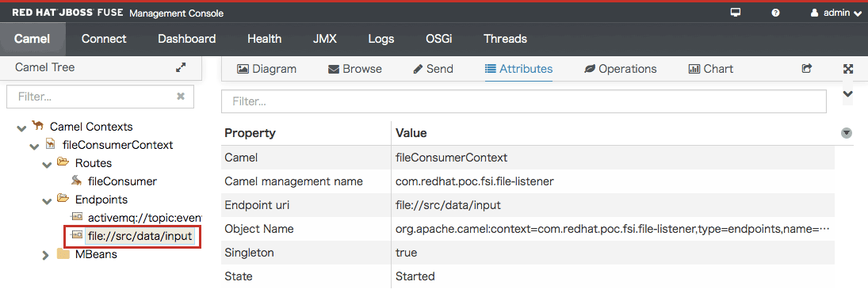Select the MBeans folder label
The height and width of the screenshot is (293, 868).
click(97, 254)
